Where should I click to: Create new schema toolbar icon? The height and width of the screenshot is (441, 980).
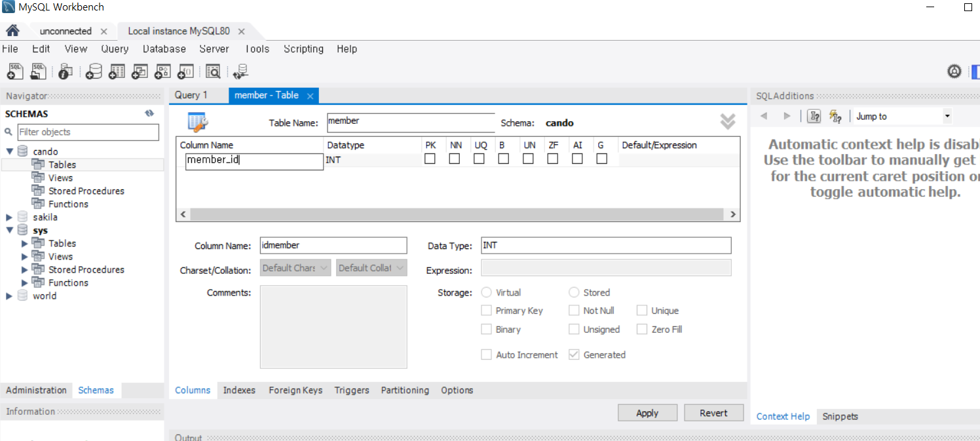click(x=94, y=71)
